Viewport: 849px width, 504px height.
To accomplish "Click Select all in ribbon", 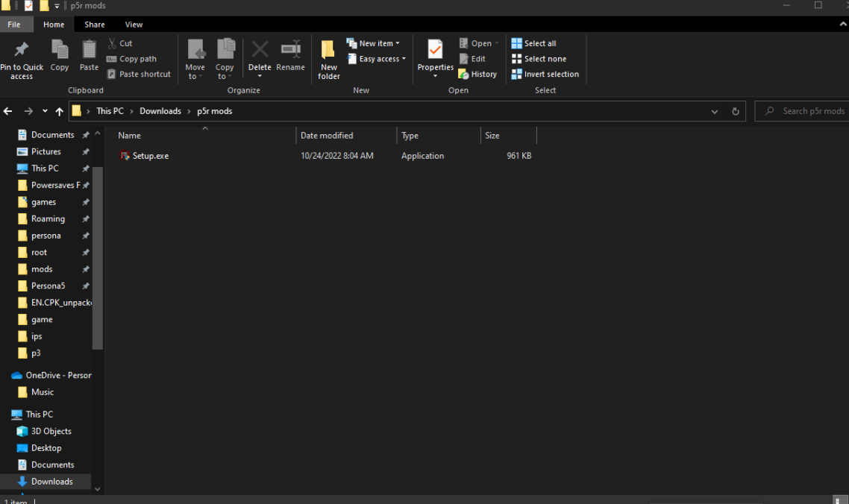I will click(533, 43).
